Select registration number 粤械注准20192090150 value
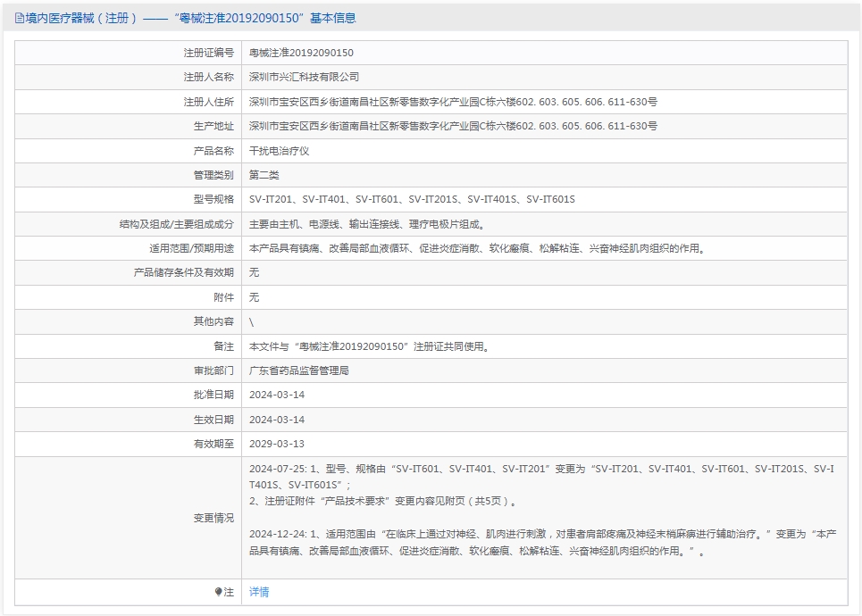862x616 pixels. [x=301, y=53]
